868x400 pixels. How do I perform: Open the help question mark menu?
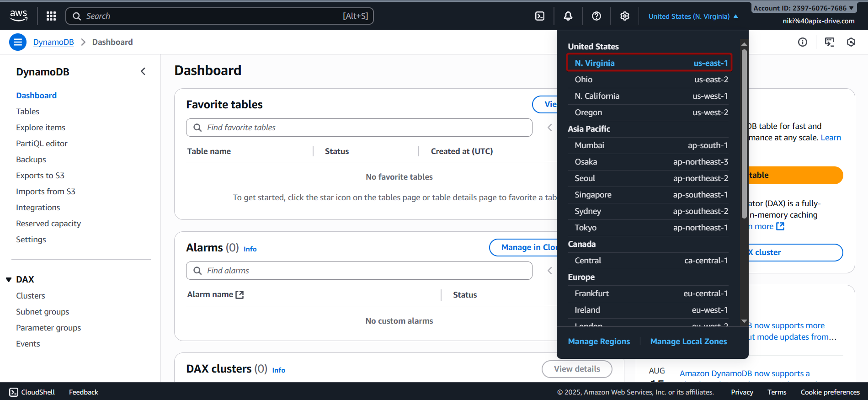pos(596,16)
